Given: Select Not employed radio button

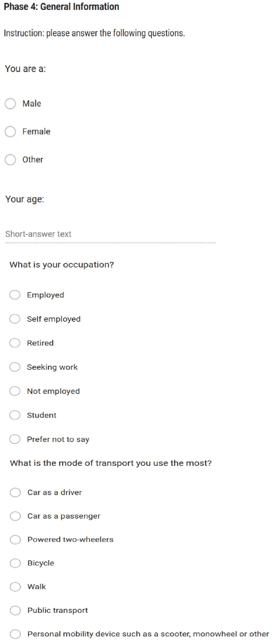Looking at the screenshot, I should click(x=15, y=391).
